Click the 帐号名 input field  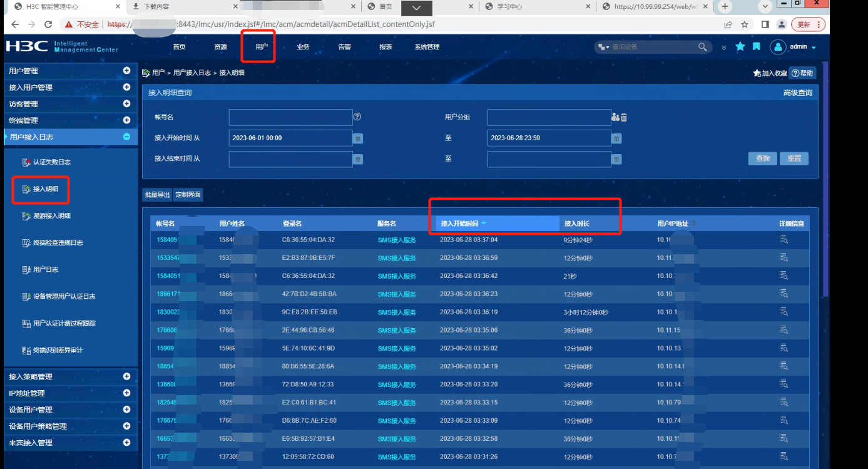click(x=290, y=117)
